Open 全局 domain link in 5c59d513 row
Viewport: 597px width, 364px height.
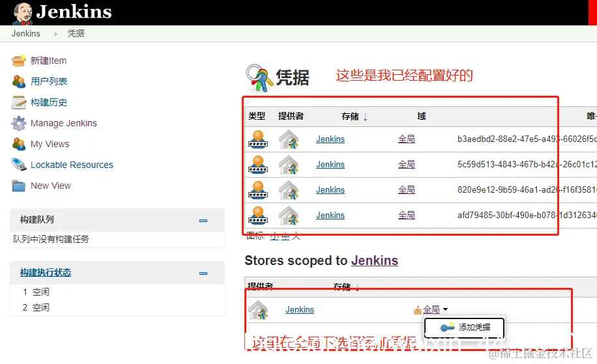pyautogui.click(x=407, y=164)
